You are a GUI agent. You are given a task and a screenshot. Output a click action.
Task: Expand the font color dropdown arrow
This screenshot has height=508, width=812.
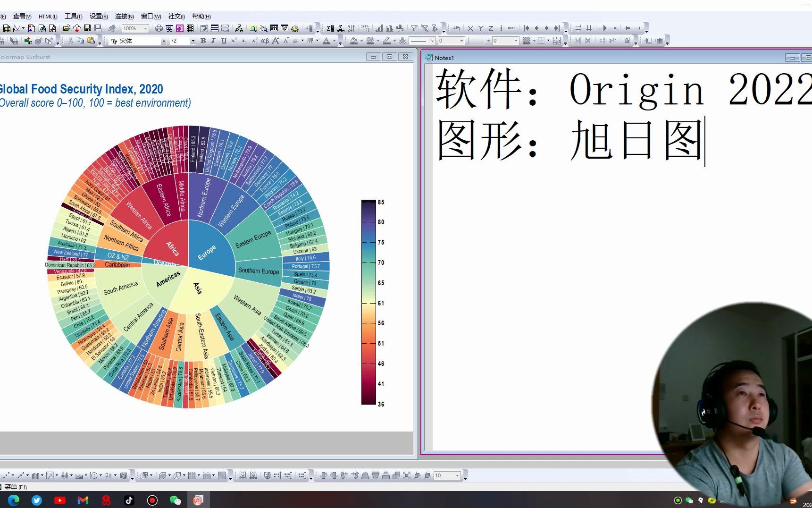tap(334, 41)
